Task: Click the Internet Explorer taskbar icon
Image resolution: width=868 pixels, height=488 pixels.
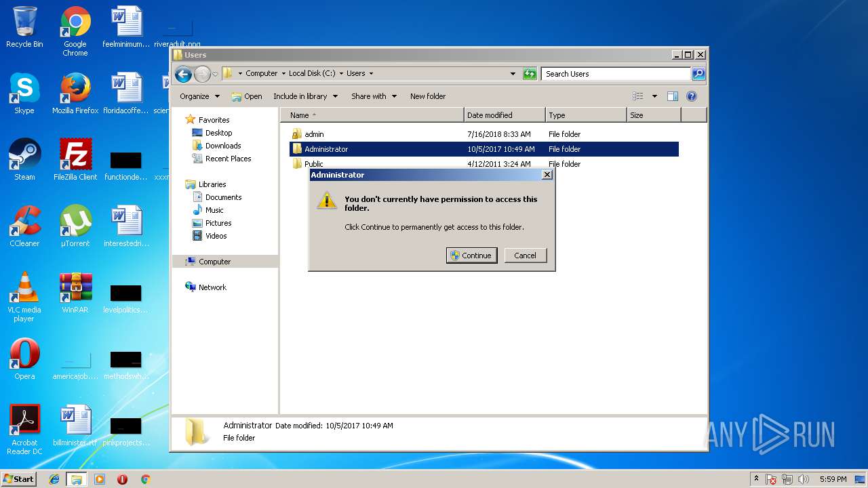Action: pyautogui.click(x=54, y=479)
